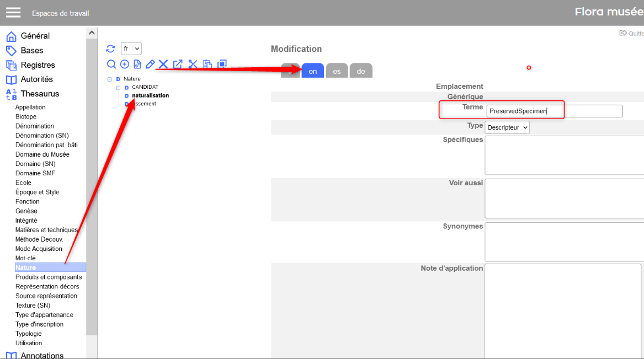Image resolution: width=644 pixels, height=359 pixels.
Task: Switch to the de language tab
Action: coord(361,71)
